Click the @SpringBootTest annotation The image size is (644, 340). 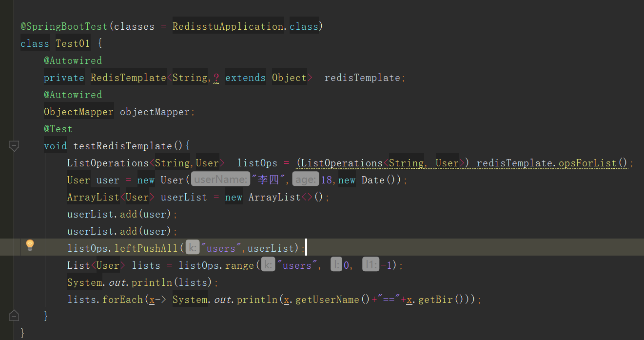pyautogui.click(x=64, y=26)
